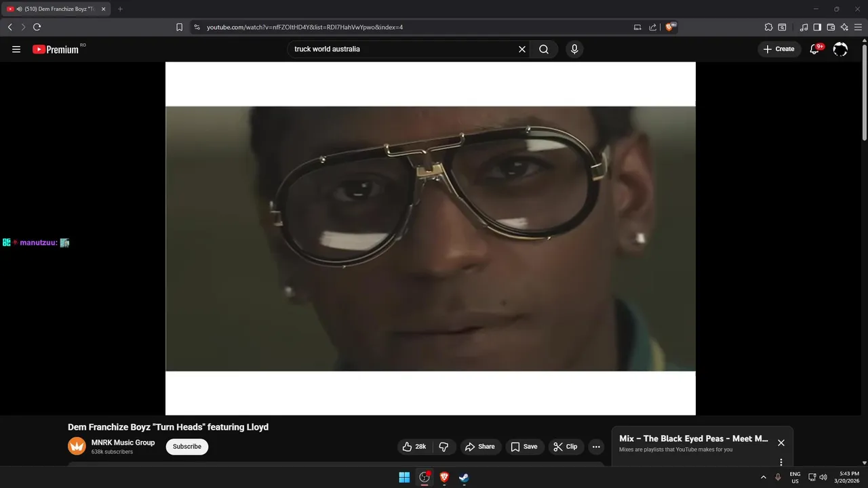Viewport: 868px width, 488px height.
Task: Share this page from address bar icon
Action: 653,27
